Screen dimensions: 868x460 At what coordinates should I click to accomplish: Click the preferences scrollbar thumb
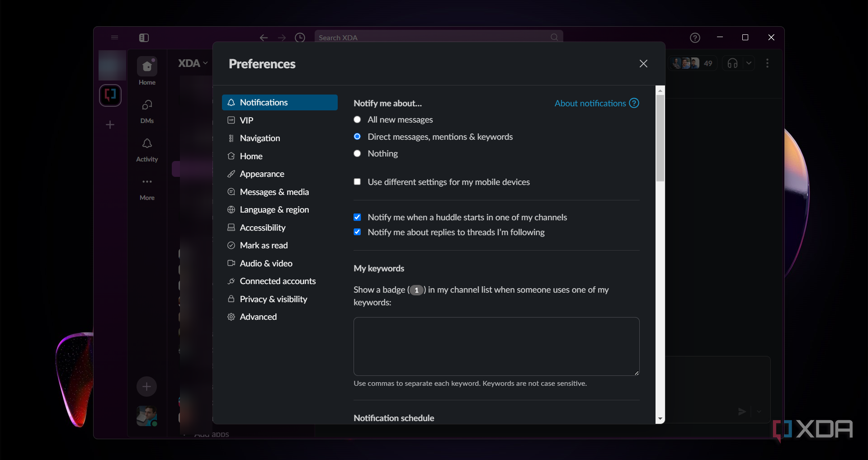(660, 138)
